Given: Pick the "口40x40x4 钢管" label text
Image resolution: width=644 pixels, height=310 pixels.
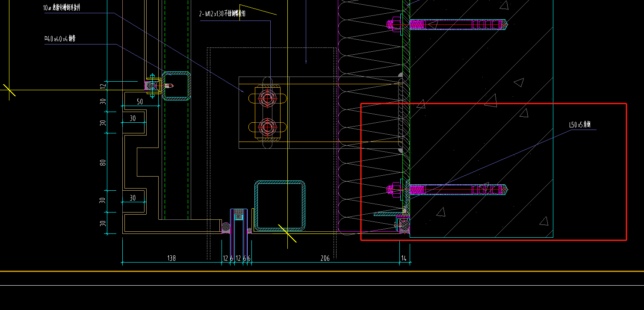Looking at the screenshot, I should click(x=60, y=39).
